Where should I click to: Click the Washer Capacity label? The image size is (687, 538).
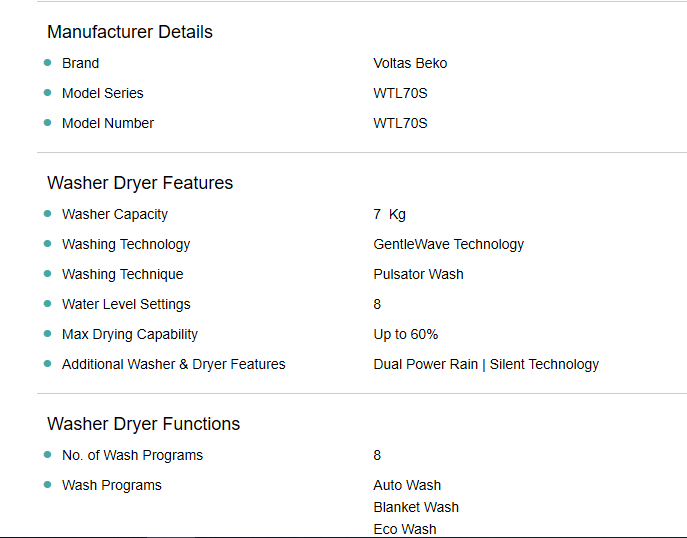click(115, 215)
